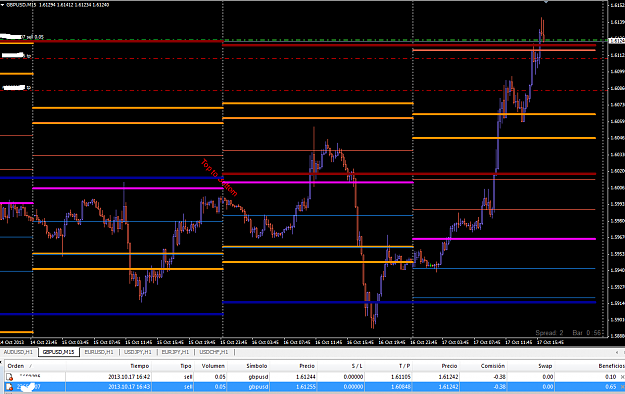Image resolution: width=625 pixels, height=394 pixels.
Task: Click the triangle menu before GBPUSD,M15 title
Action: point(2,5)
